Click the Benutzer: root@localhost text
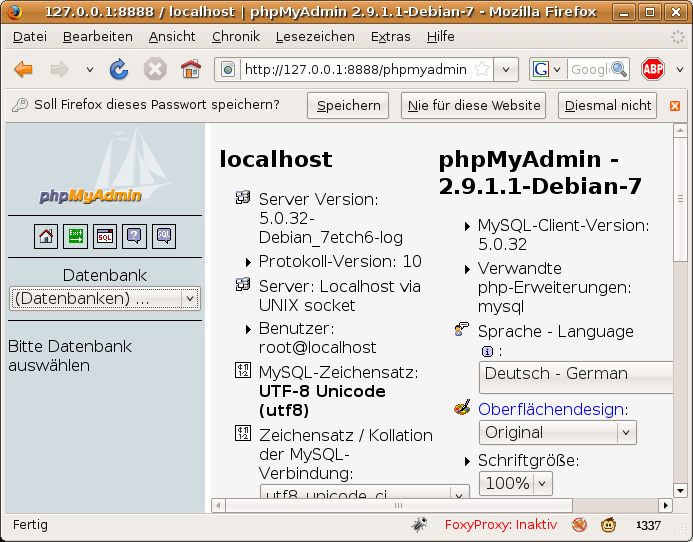The width and height of the screenshot is (693, 542). [317, 338]
